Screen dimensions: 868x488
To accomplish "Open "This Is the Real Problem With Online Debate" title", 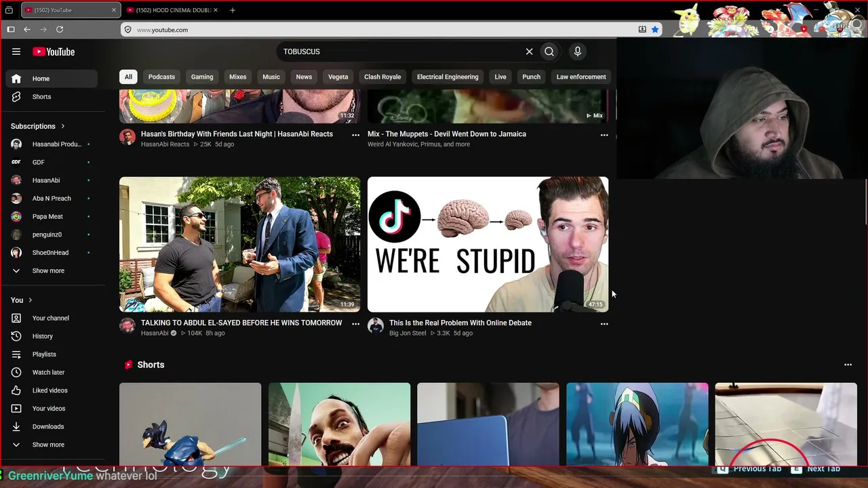I will click(460, 323).
